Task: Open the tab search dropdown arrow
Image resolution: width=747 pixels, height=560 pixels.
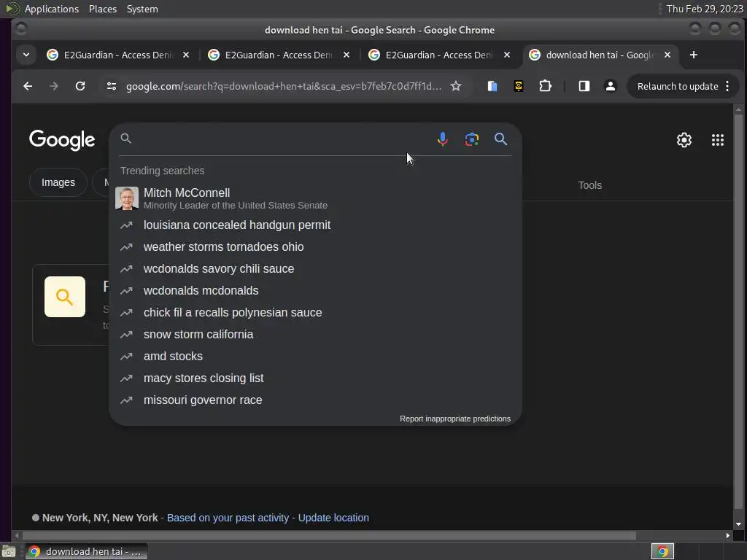Action: pos(26,55)
